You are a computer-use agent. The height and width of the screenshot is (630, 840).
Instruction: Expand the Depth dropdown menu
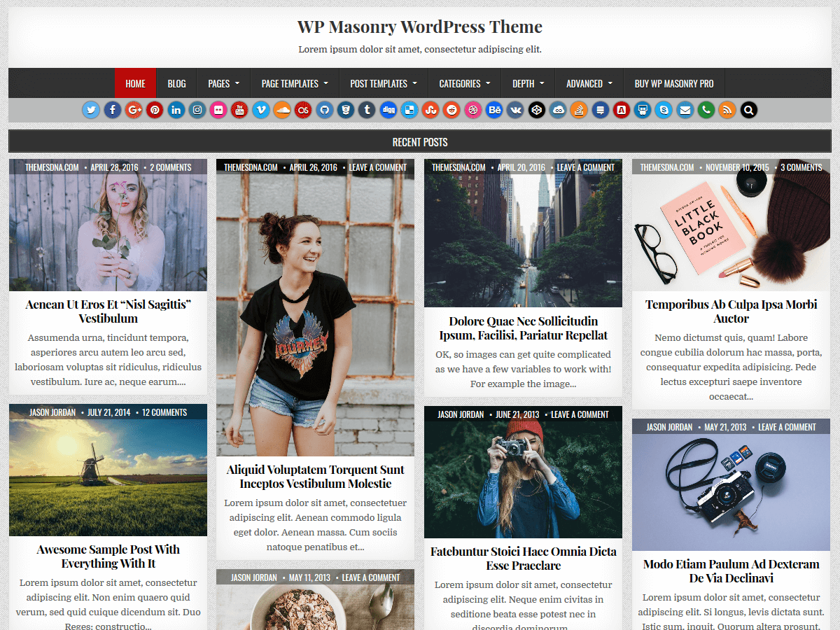[528, 83]
